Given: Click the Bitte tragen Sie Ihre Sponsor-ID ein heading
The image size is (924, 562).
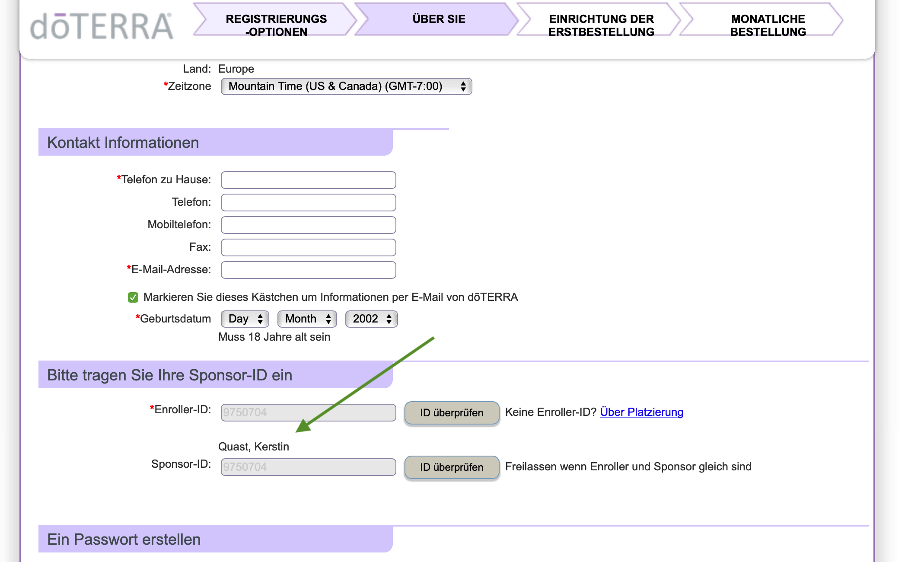Looking at the screenshot, I should (170, 375).
